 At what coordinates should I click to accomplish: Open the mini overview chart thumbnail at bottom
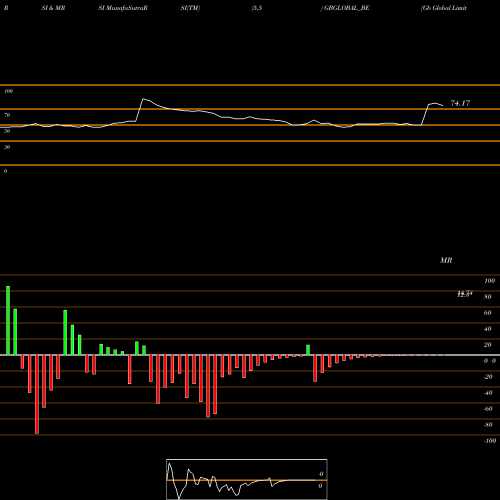tap(247, 479)
